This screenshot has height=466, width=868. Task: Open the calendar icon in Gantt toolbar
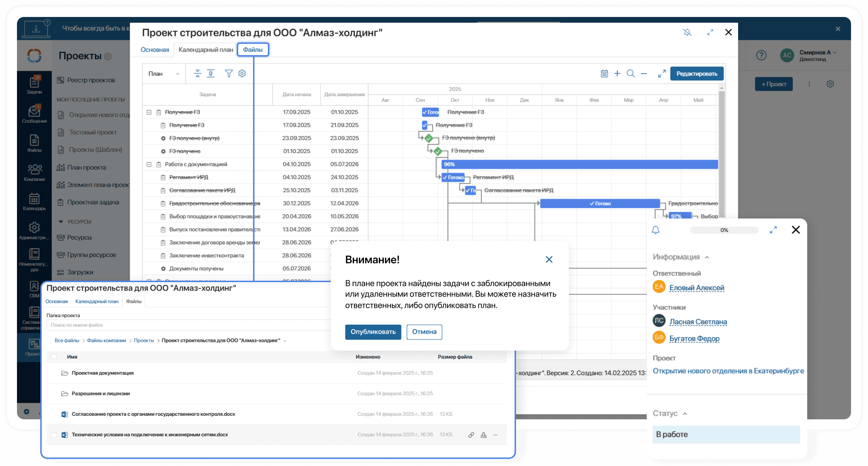coord(604,74)
